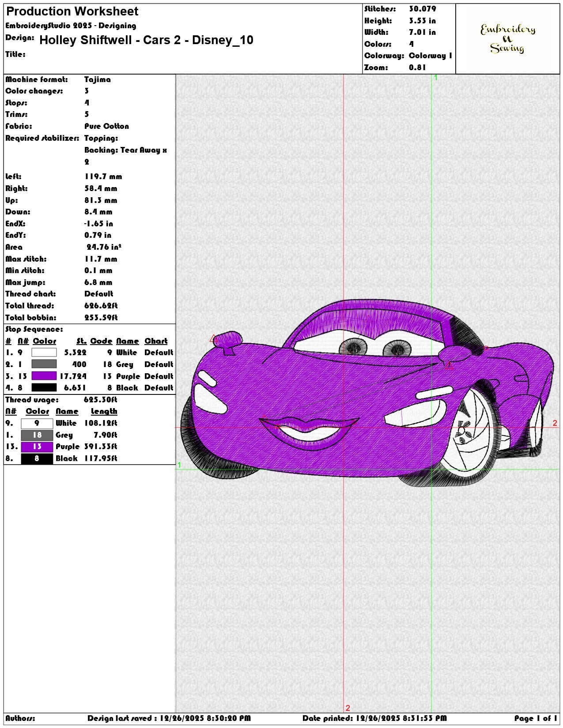Click the machine format value Tajima
563x728 pixels.
point(97,79)
